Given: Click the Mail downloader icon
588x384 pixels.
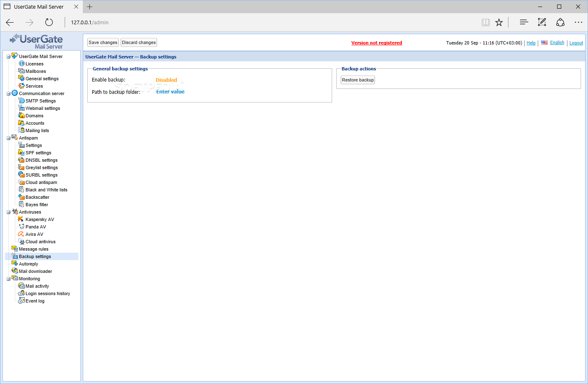Looking at the screenshot, I should tap(14, 271).
